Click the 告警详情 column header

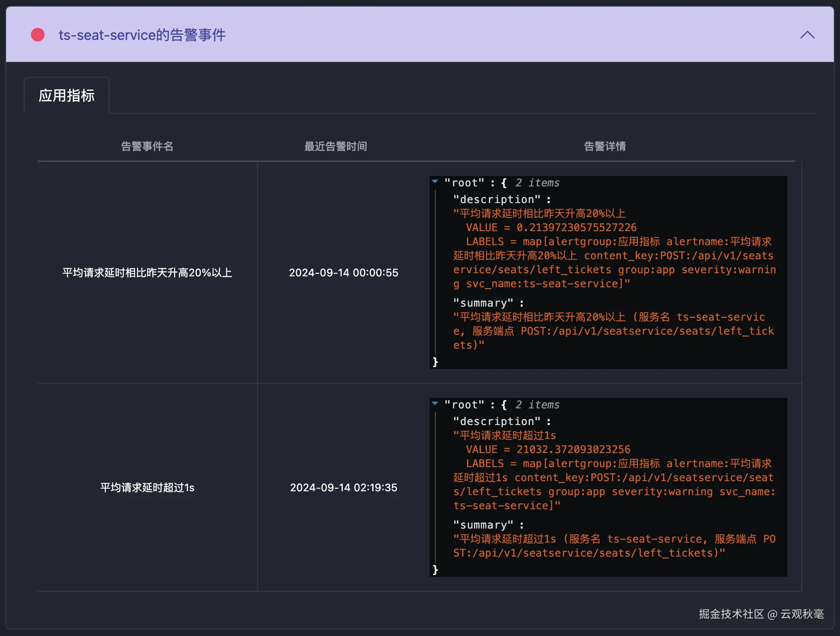pyautogui.click(x=605, y=146)
